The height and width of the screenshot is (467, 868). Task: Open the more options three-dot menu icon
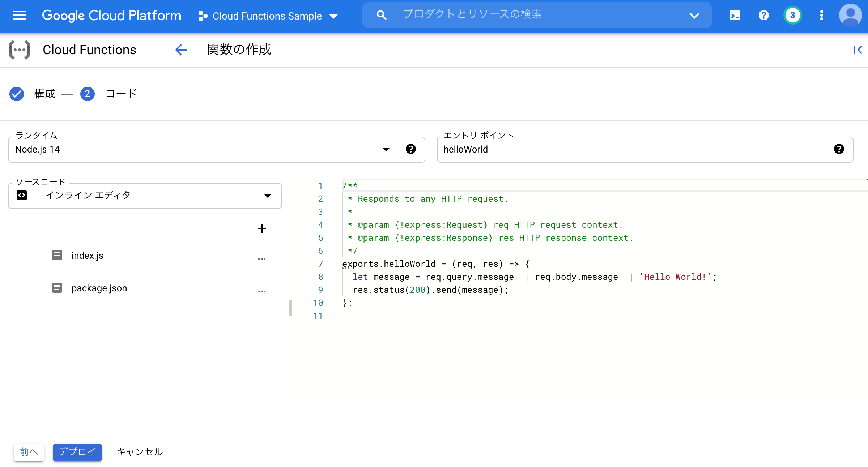pyautogui.click(x=822, y=15)
